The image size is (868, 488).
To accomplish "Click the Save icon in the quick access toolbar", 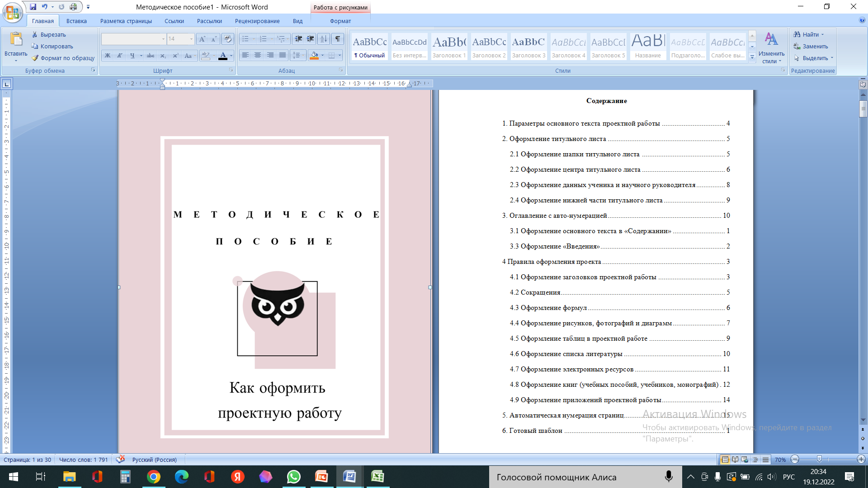I will pyautogui.click(x=33, y=7).
